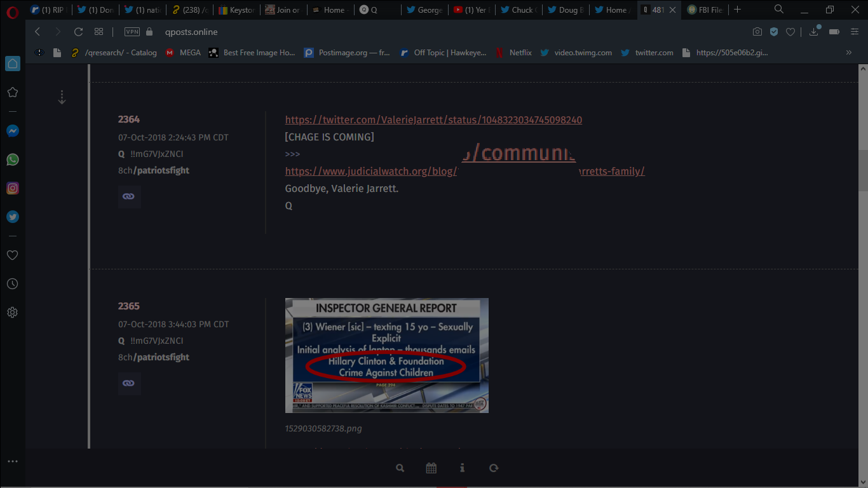Open the blank page icon bookmark

57,53
